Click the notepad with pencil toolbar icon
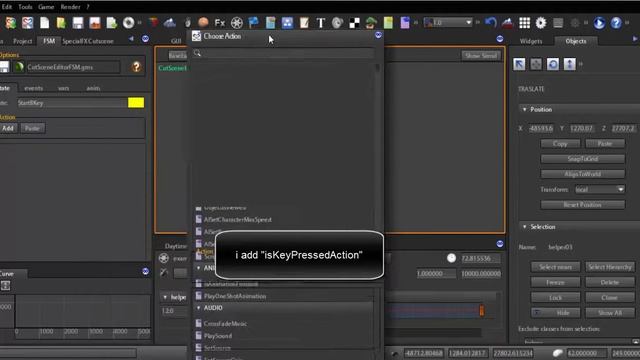The width and height of the screenshot is (640, 360). tap(304, 23)
